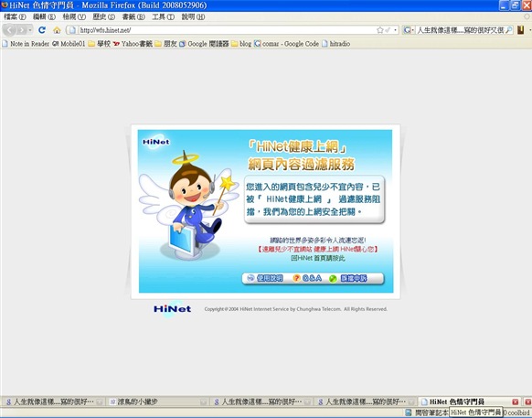This screenshot has width=532, height=418.
Task: Go to the home page icon
Action: 57,30
